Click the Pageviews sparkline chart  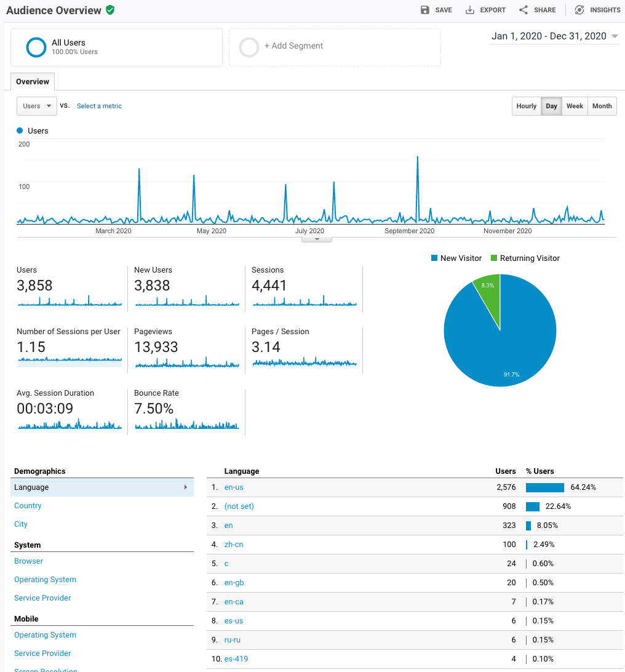coord(187,362)
